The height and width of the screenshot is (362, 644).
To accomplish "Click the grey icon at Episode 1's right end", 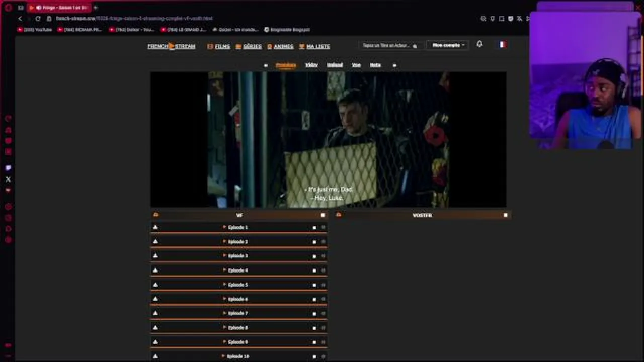I will tap(323, 228).
